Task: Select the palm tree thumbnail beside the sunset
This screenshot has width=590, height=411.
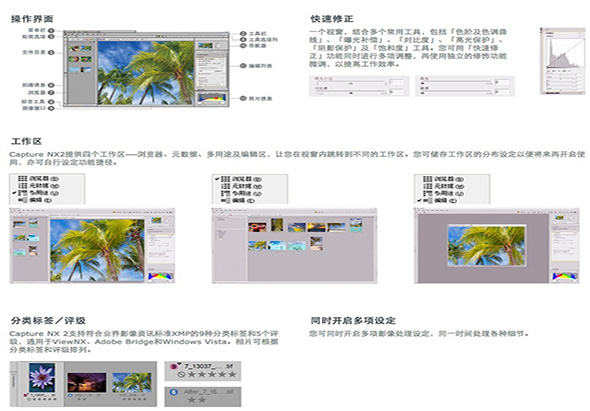Action: click(132, 382)
